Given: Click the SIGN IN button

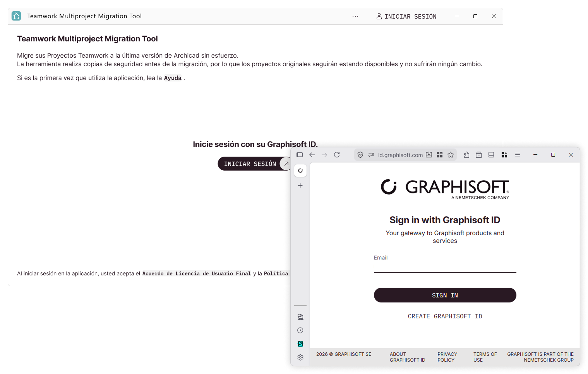Looking at the screenshot, I should 445,295.
